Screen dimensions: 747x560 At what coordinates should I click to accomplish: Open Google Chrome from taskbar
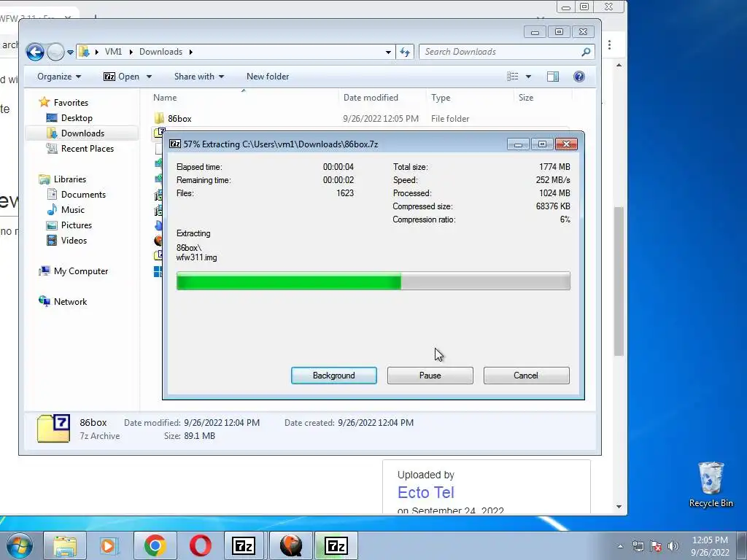(x=155, y=545)
